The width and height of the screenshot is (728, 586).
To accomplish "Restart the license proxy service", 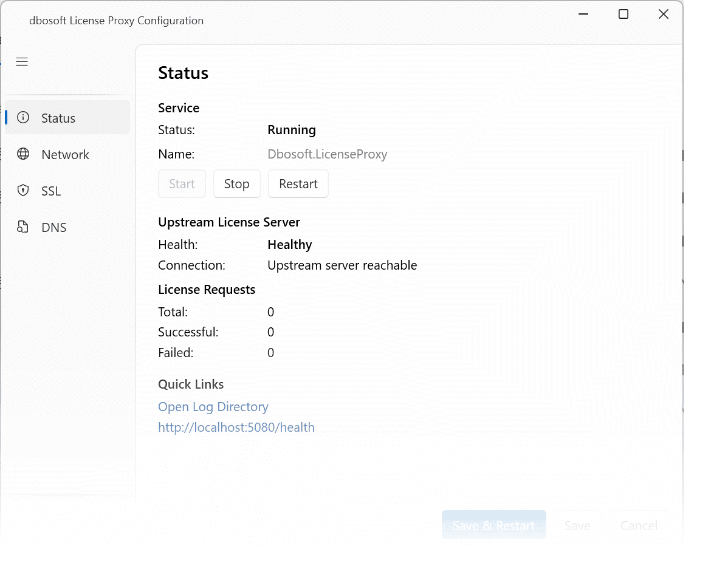I will click(x=298, y=183).
